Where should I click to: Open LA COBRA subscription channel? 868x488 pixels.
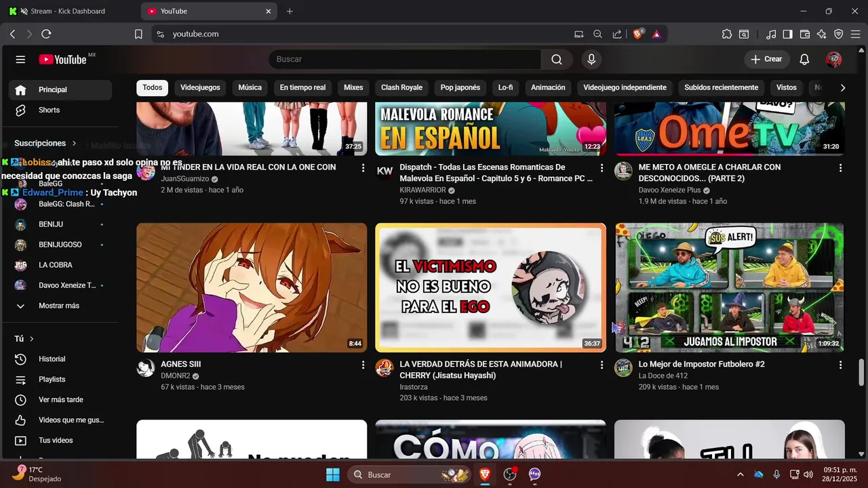(x=60, y=265)
